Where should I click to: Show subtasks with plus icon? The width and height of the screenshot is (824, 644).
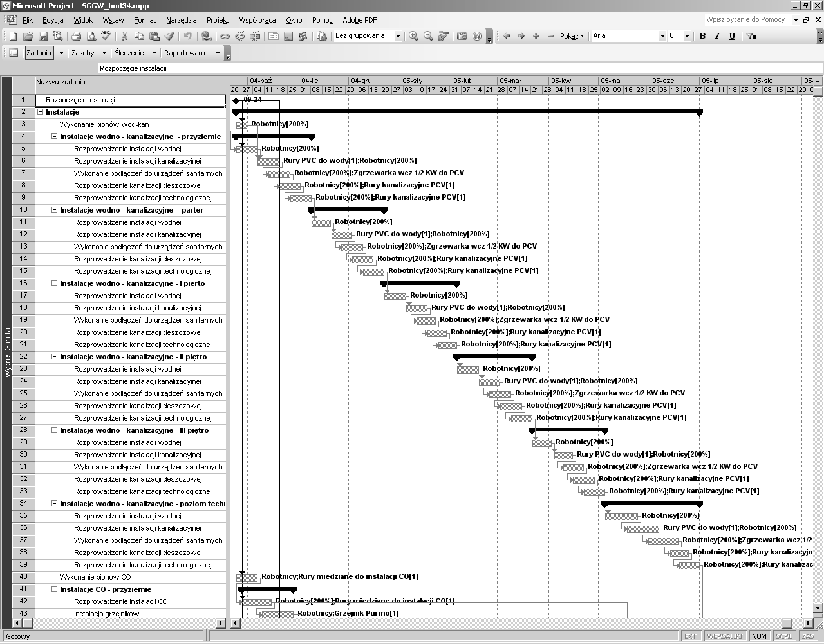pyautogui.click(x=536, y=36)
